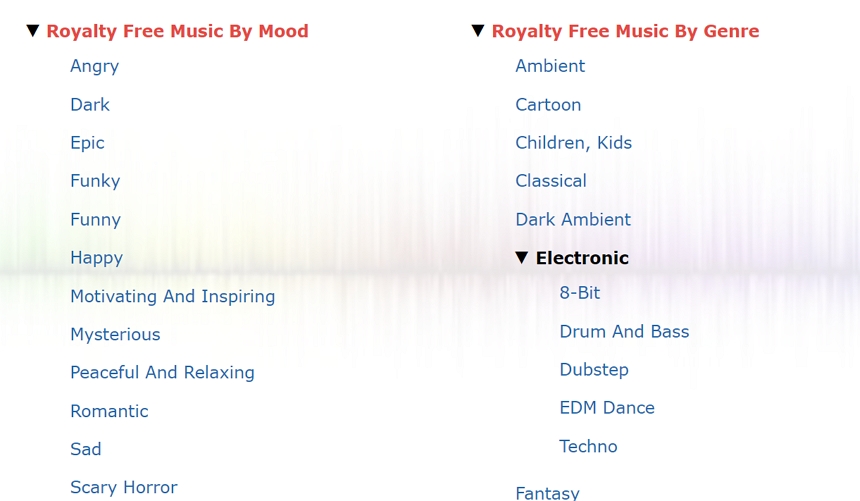This screenshot has width=860, height=501.
Task: Open Drum And Bass music
Action: coord(624,331)
